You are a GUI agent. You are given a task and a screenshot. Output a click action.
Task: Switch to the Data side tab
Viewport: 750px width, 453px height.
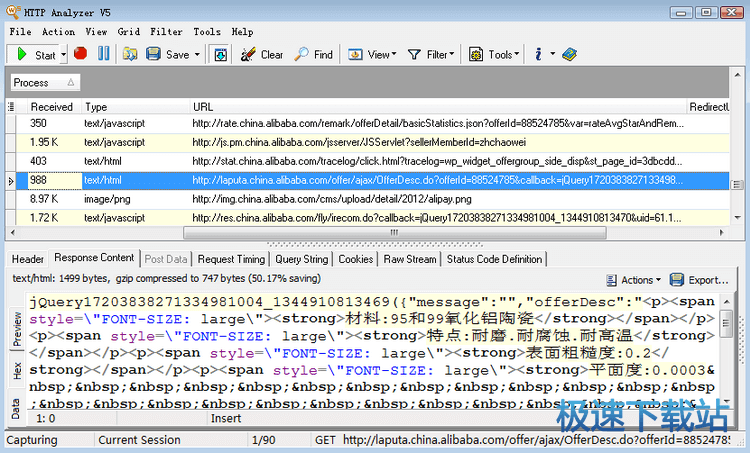[16, 409]
